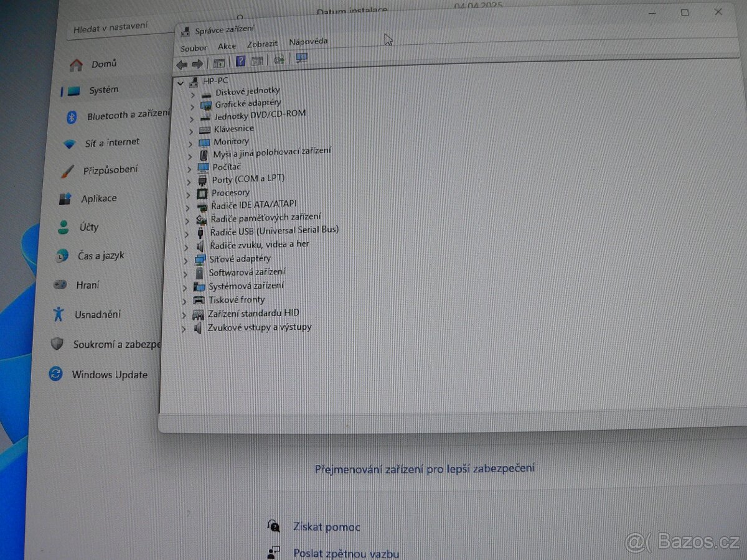The width and height of the screenshot is (747, 560).
Task: Click the last toolbar icon showing a monitor
Action: tap(301, 58)
